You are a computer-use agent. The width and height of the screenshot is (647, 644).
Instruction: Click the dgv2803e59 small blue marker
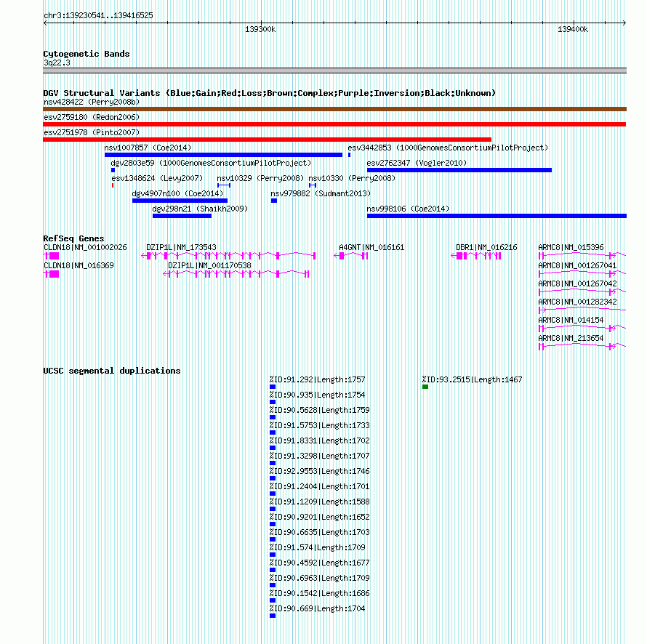coord(113,170)
